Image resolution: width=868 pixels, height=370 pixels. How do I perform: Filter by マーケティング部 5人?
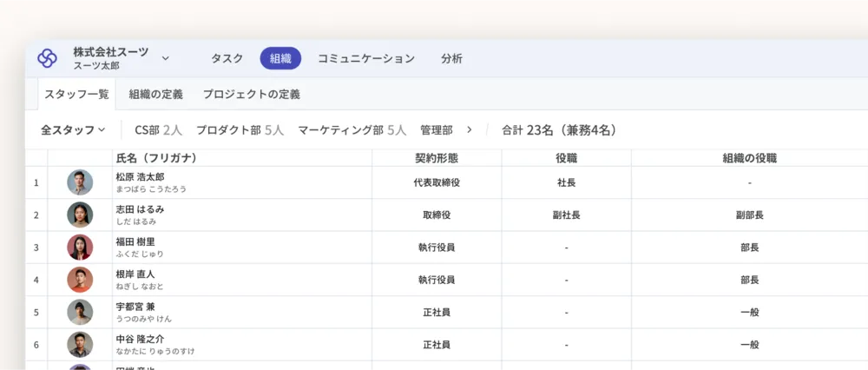click(352, 130)
